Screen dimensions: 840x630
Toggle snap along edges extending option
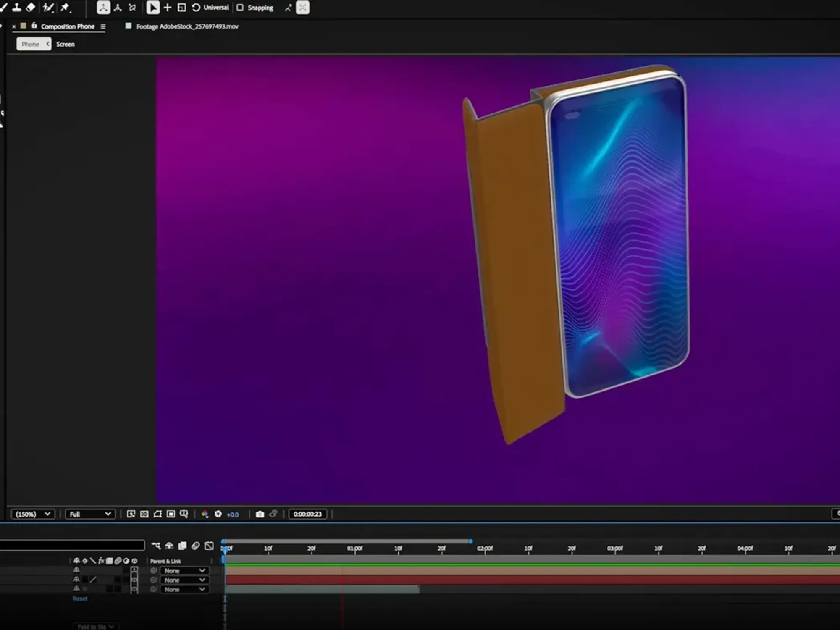288,8
